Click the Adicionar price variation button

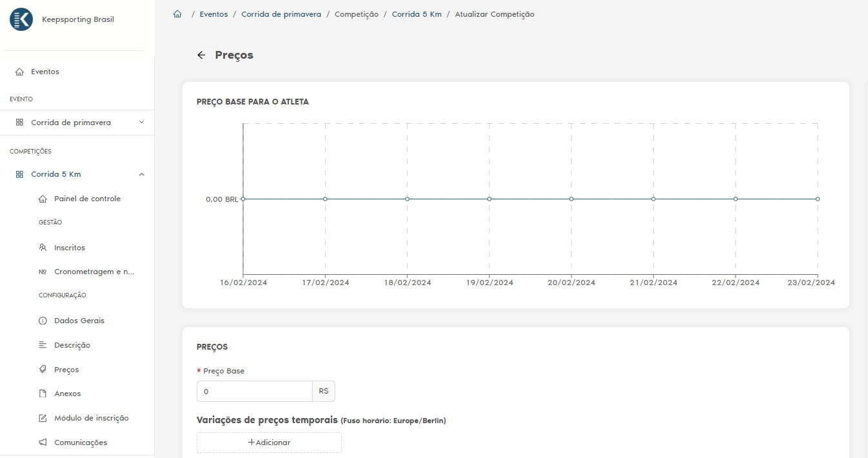click(269, 443)
